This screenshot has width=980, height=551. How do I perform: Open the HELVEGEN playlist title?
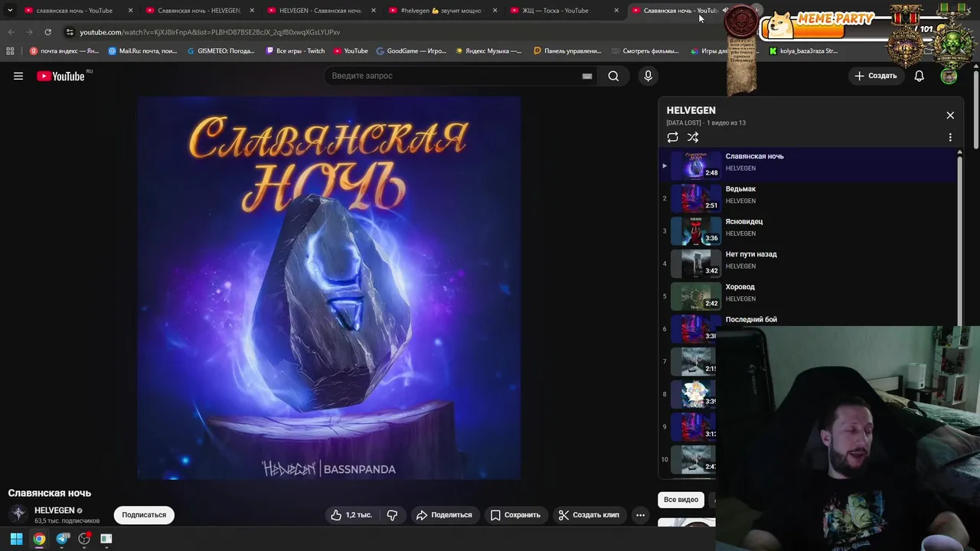[x=691, y=110]
